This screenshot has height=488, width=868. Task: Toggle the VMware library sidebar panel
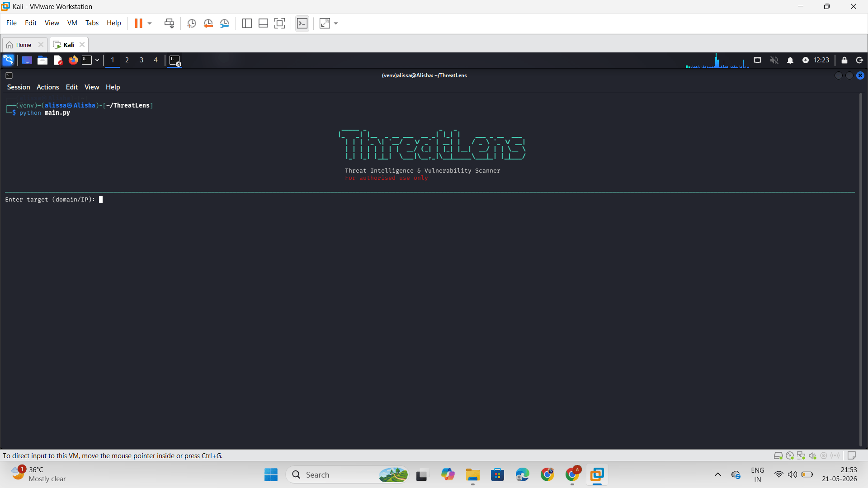247,23
